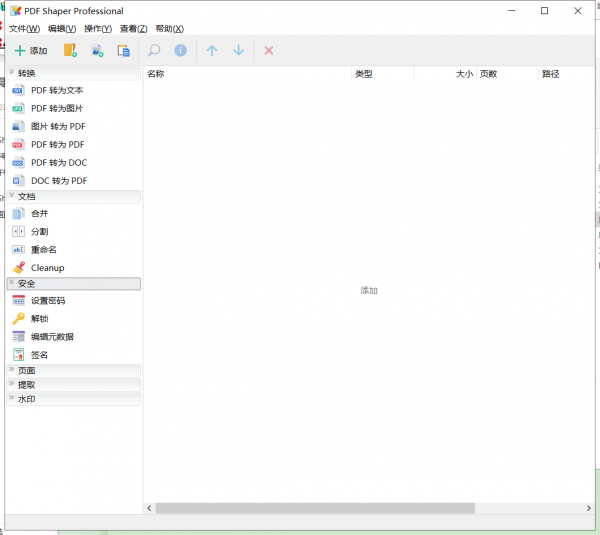The height and width of the screenshot is (535, 600).
Task: Click the PDF Shaper app logo icon
Action: pyautogui.click(x=16, y=11)
